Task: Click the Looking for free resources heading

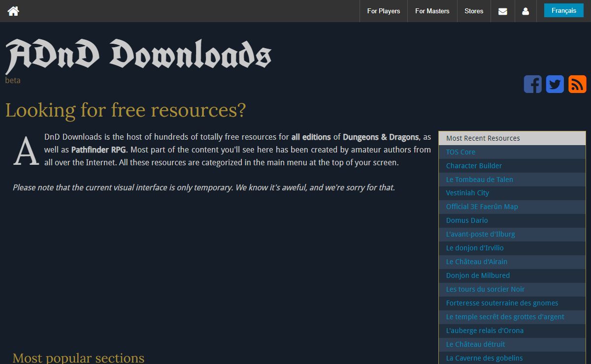Action: [125, 110]
